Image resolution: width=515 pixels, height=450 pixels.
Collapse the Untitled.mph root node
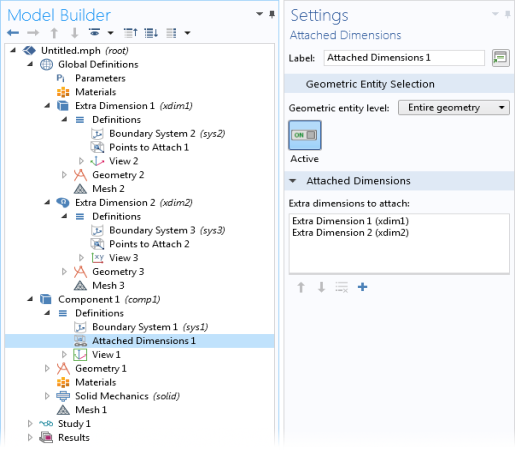(13, 50)
